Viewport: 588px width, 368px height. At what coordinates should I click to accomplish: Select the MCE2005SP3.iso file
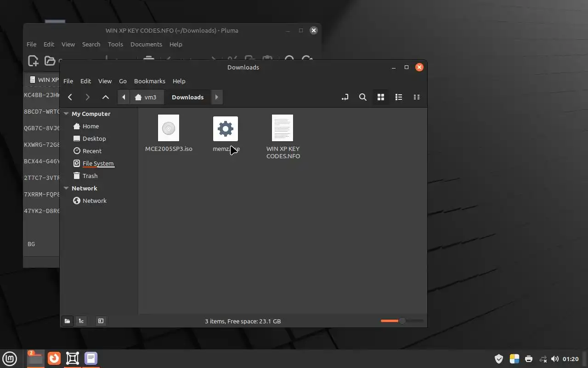pos(169,133)
